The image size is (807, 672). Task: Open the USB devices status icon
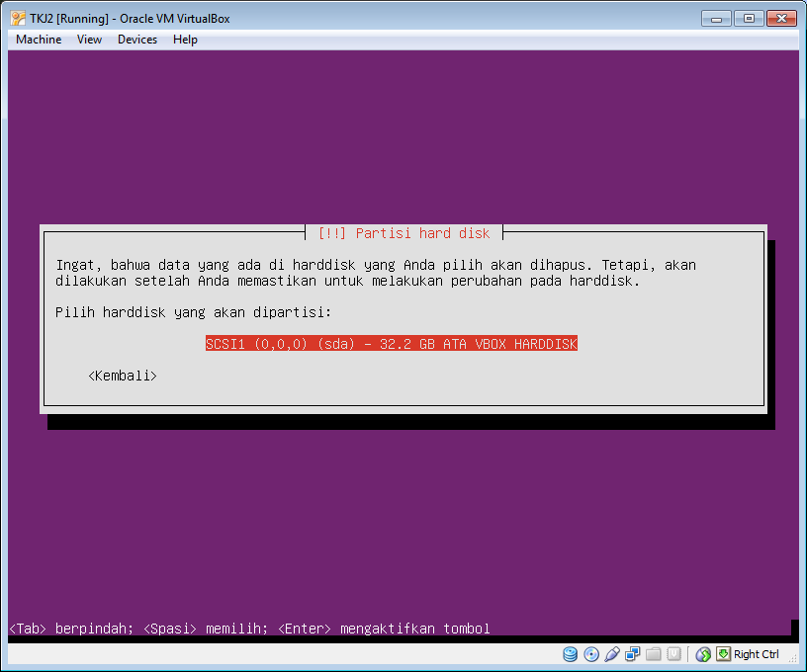612,654
